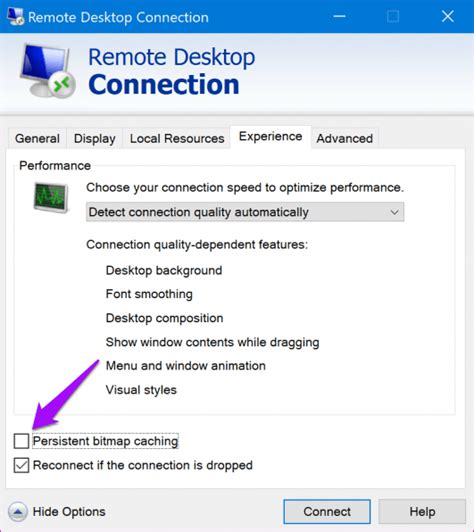Image resolution: width=474 pixels, height=532 pixels.
Task: Click the connection quality dropdown chevron arrow
Action: click(394, 212)
